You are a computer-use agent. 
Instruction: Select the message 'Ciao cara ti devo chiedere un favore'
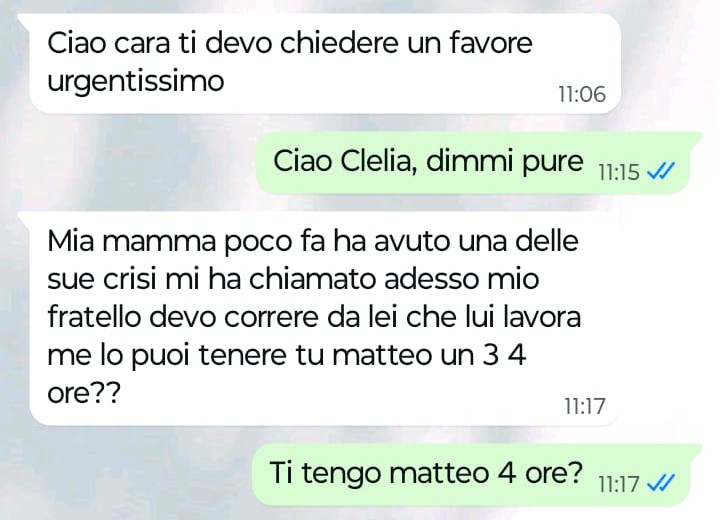324,63
